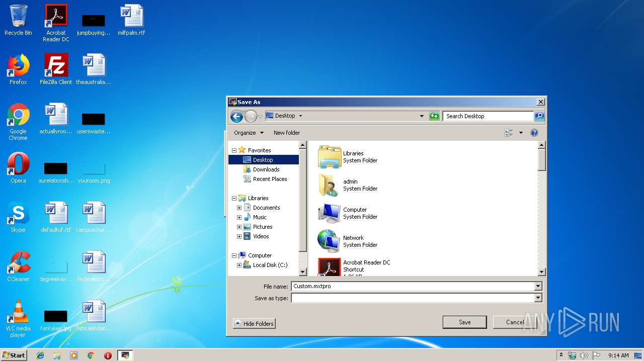Create a New folder
Viewport: 644px width, 362px height.
coord(287,133)
